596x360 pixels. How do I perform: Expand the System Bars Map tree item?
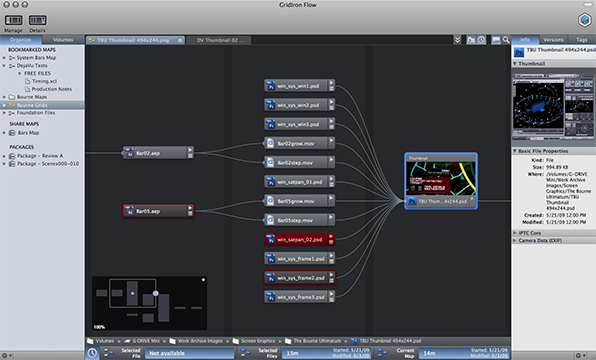tap(4, 58)
